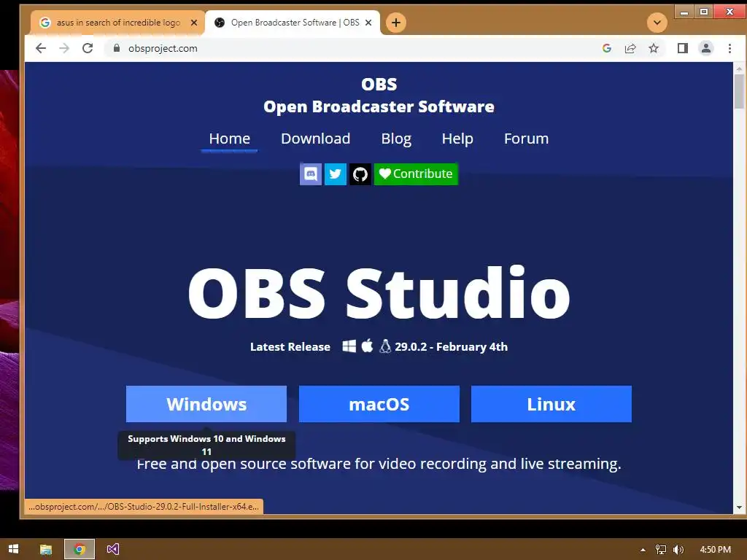Click the green Contribute button

[416, 174]
